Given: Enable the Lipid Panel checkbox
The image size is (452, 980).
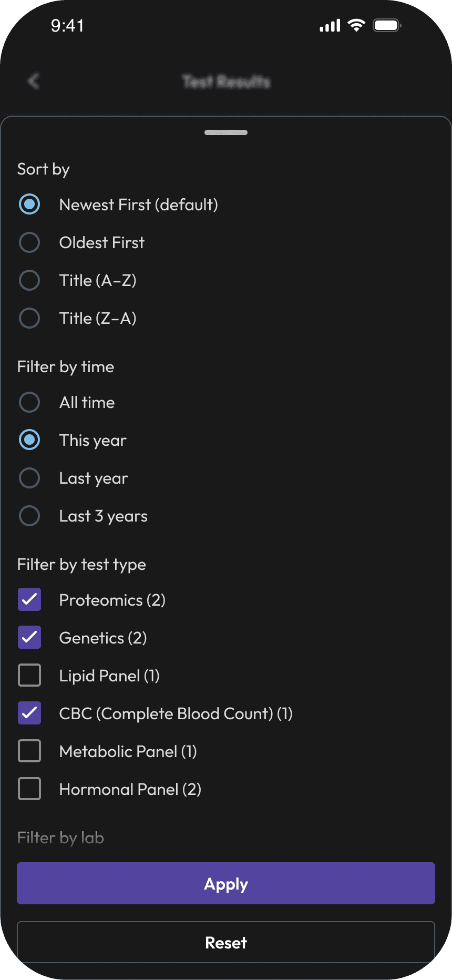Looking at the screenshot, I should [x=29, y=676].
